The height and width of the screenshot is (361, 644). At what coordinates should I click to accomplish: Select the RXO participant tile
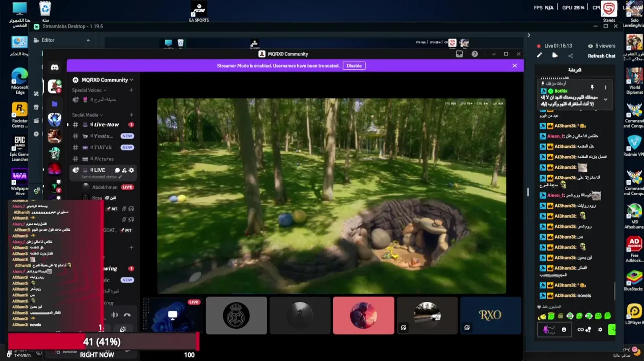pos(490,315)
